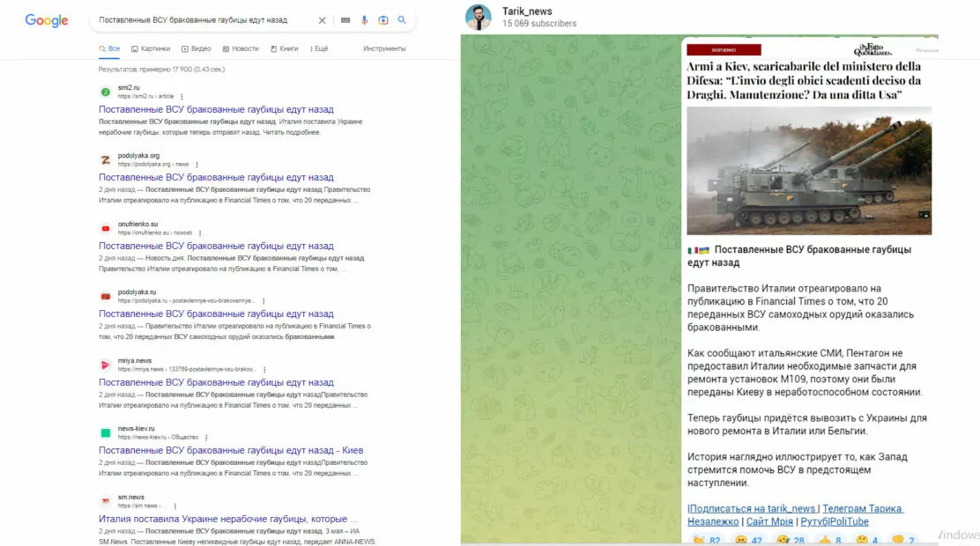Image resolution: width=980 pixels, height=546 pixels.
Task: Open options for the podolyaka.org result
Action: (x=197, y=165)
